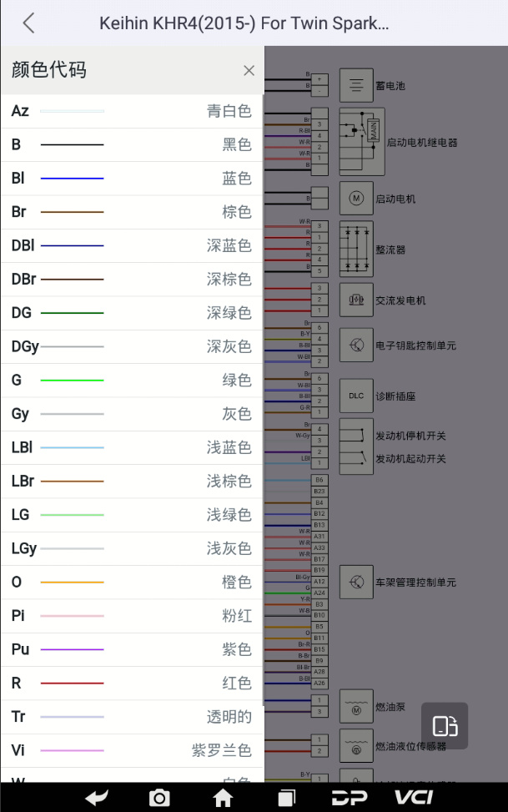Select the O 橙色 color row
508x812 pixels.
pyautogui.click(x=132, y=583)
